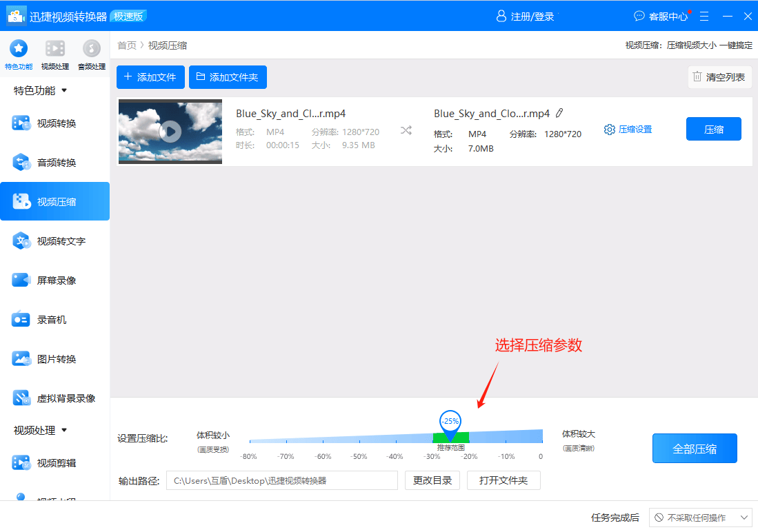
Task: Collapse the 视频处理 sidebar section header
Action: point(40,430)
